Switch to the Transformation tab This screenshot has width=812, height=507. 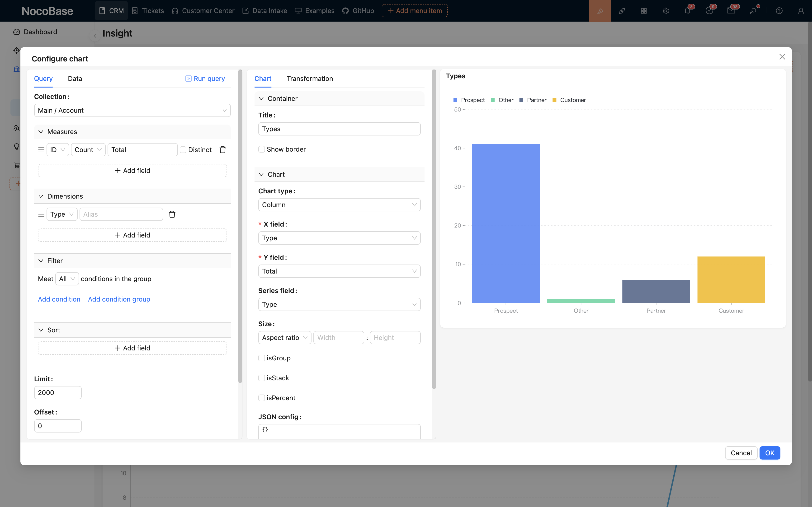point(309,79)
